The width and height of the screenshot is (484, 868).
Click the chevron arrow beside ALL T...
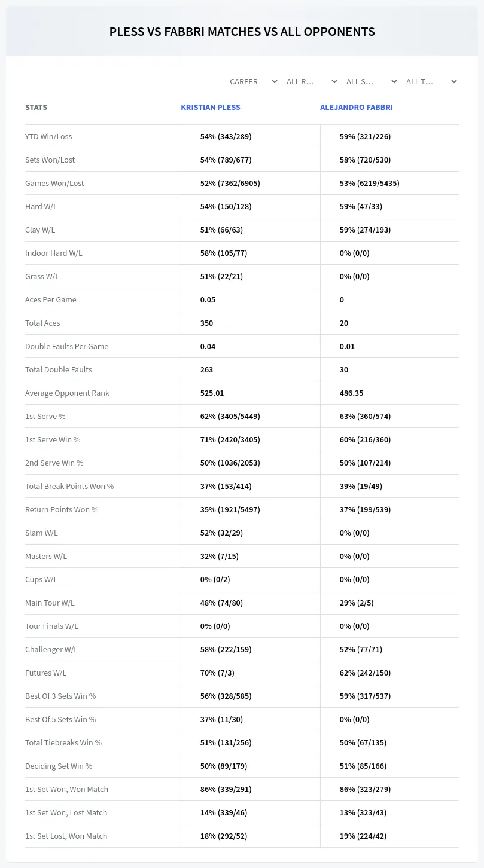pyautogui.click(x=454, y=81)
